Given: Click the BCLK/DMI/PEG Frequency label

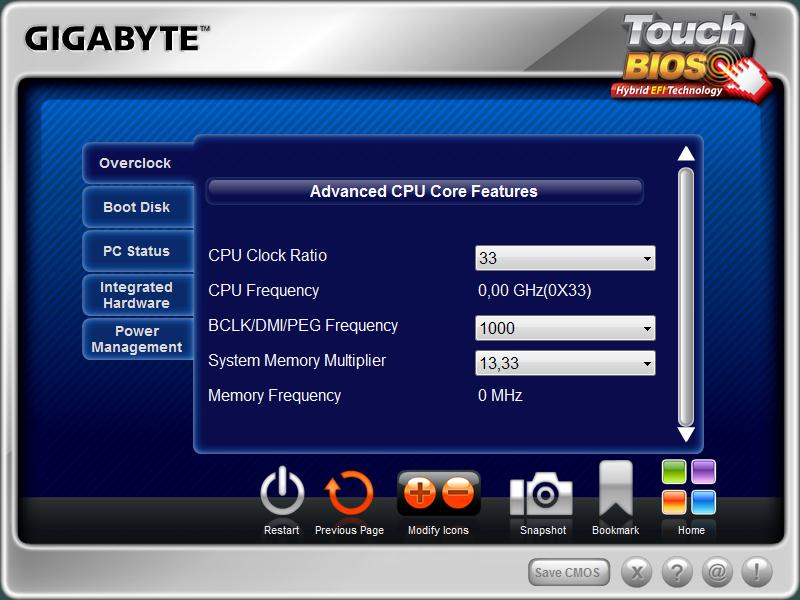Looking at the screenshot, I should click(x=303, y=326).
